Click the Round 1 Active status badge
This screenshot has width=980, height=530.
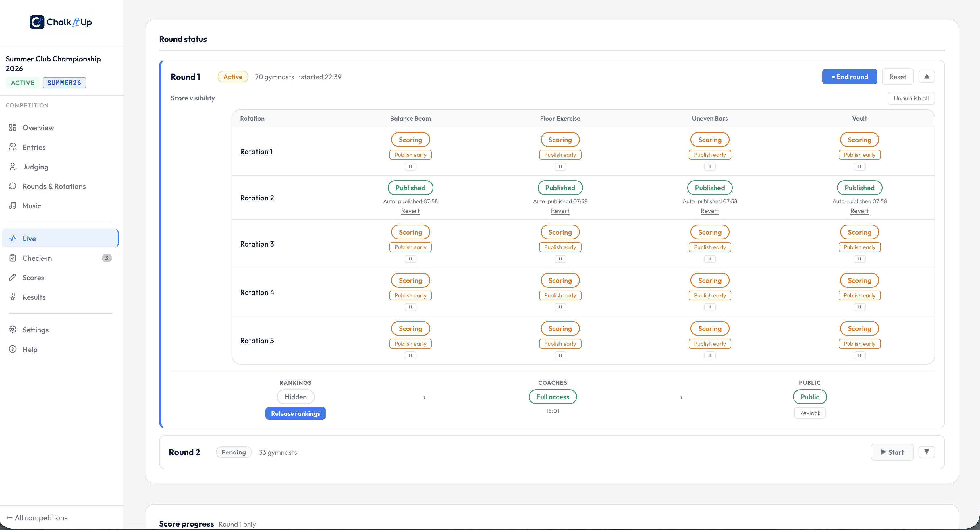pyautogui.click(x=233, y=76)
